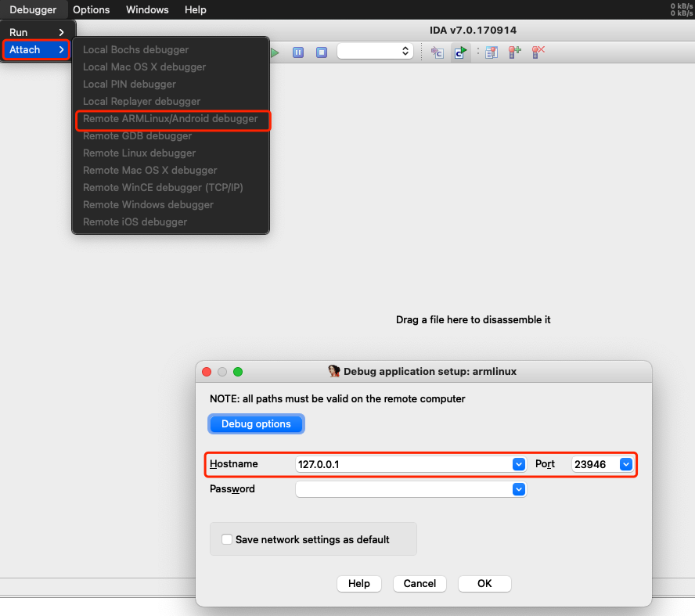Open the Port dropdown list

[x=625, y=464]
